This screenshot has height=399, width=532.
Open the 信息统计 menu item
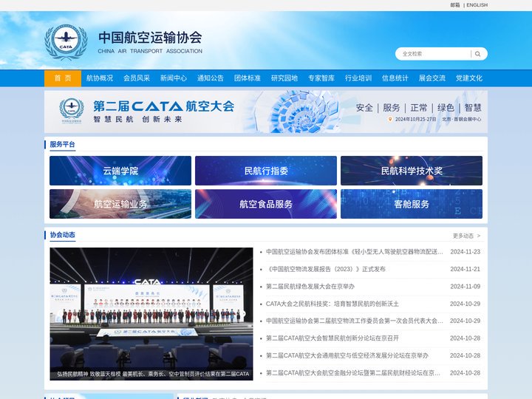pyautogui.click(x=395, y=78)
